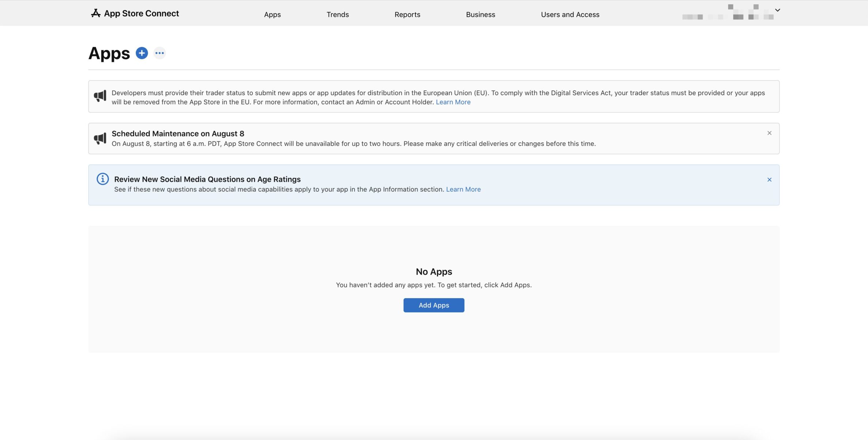Dismiss the Age Ratings notice
This screenshot has width=868, height=440.
pyautogui.click(x=769, y=180)
